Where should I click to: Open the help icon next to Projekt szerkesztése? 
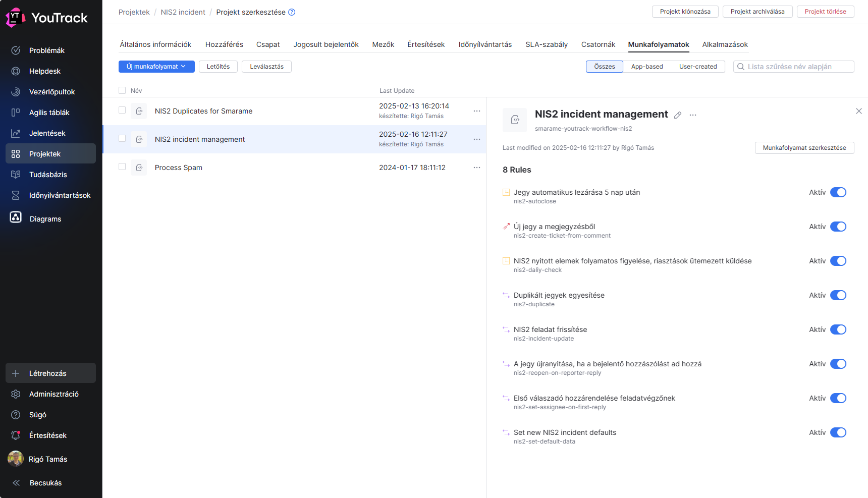coord(292,12)
